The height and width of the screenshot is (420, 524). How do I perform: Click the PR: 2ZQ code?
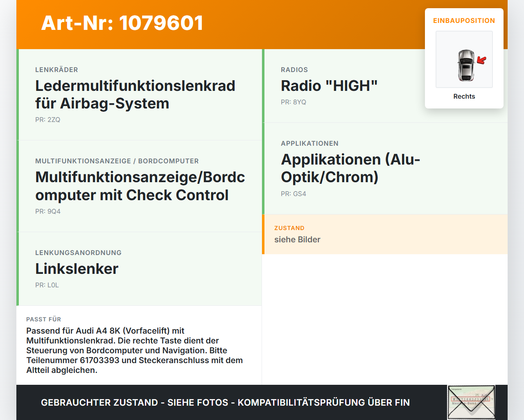pyautogui.click(x=47, y=120)
